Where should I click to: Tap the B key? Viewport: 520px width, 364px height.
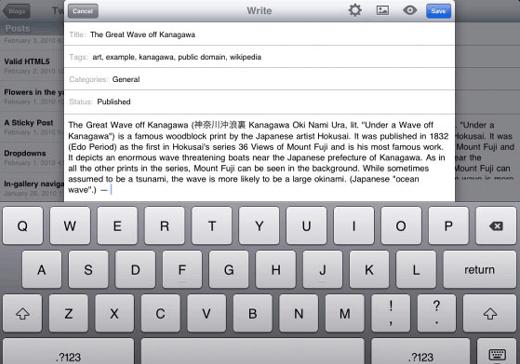tap(253, 313)
